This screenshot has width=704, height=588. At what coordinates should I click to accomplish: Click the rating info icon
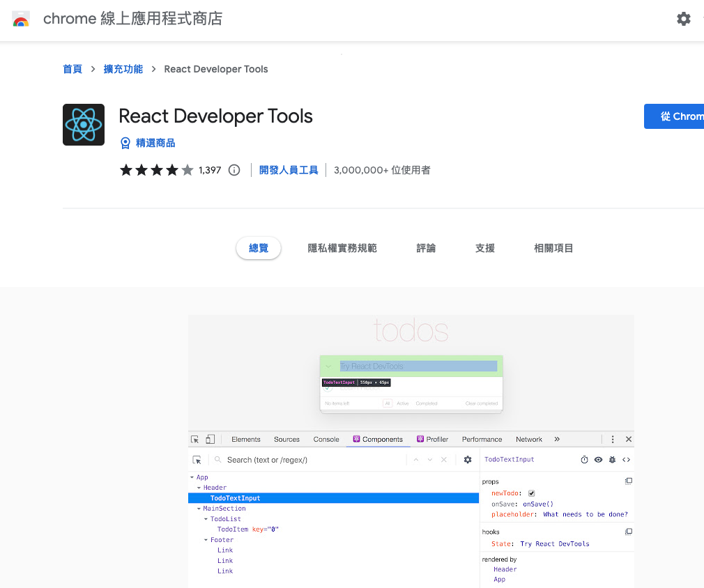234,170
